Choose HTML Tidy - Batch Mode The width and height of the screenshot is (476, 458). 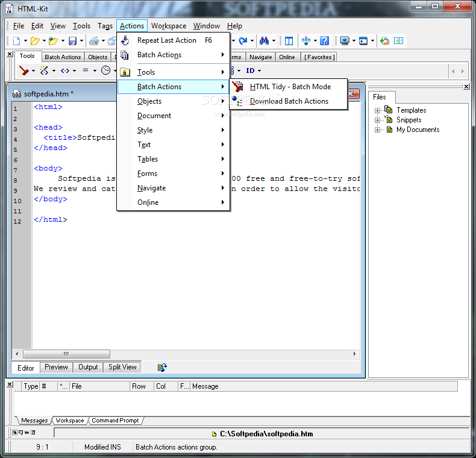coord(289,87)
